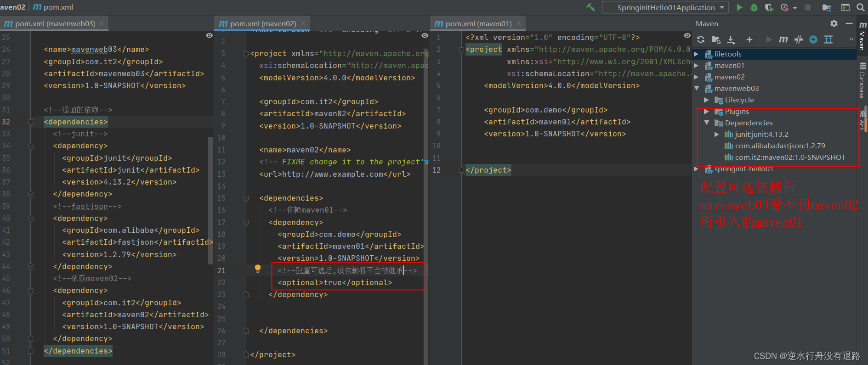This screenshot has width=868, height=365.
Task: Expand the junit:junit:4.13.2 dependency
Action: 717,135
